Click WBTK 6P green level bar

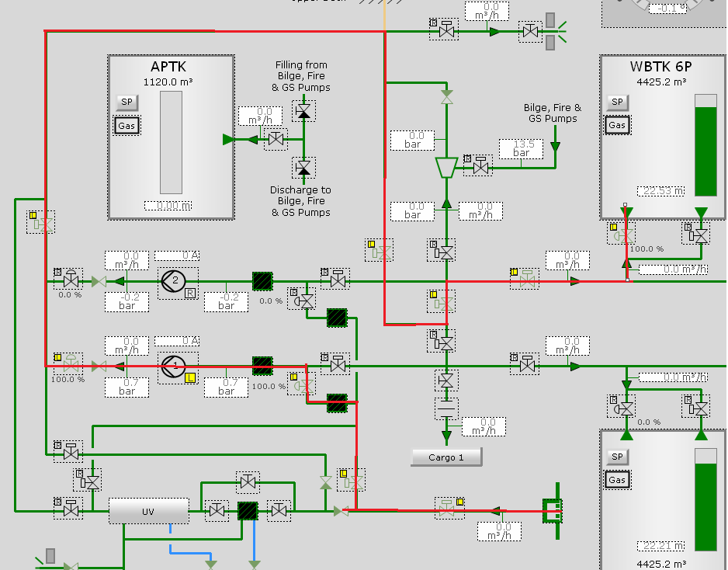coord(705,151)
